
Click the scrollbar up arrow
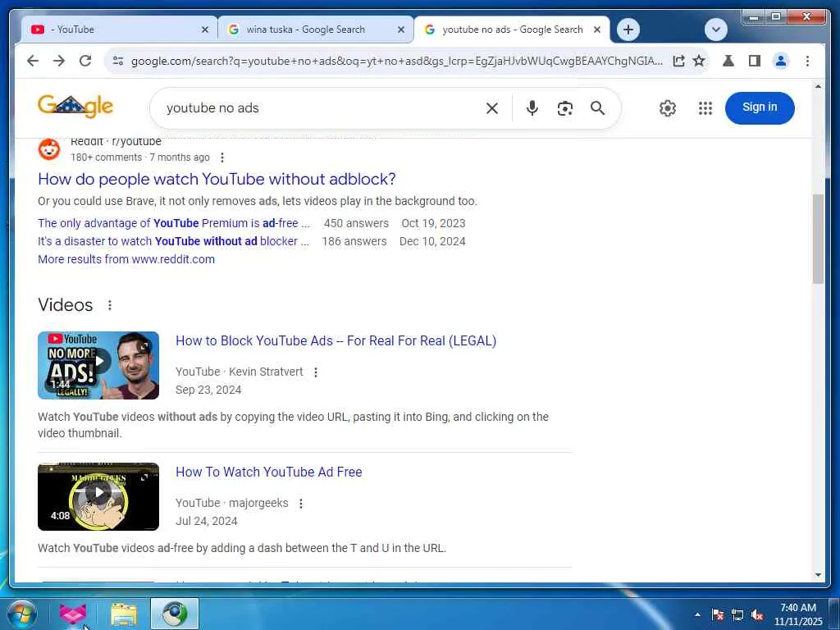[818, 86]
